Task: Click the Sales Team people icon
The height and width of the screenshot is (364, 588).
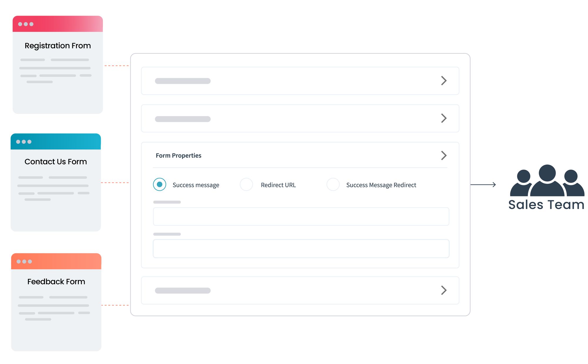Action: [x=547, y=180]
